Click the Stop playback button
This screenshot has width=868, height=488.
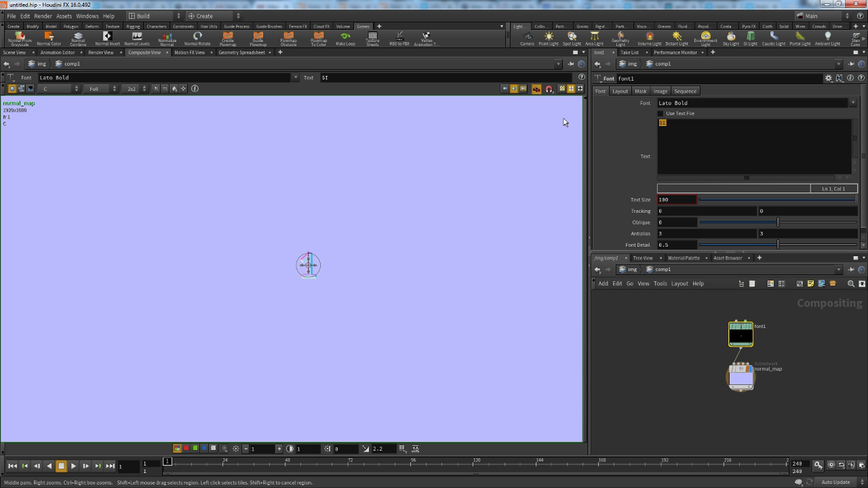pyautogui.click(x=61, y=466)
